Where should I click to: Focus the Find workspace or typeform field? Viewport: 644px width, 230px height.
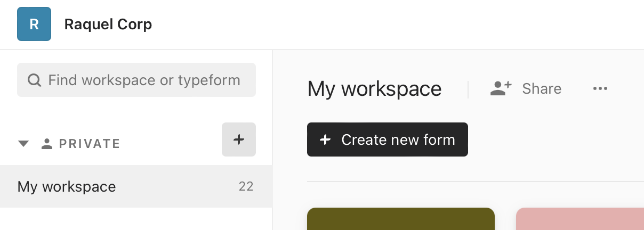point(144,80)
